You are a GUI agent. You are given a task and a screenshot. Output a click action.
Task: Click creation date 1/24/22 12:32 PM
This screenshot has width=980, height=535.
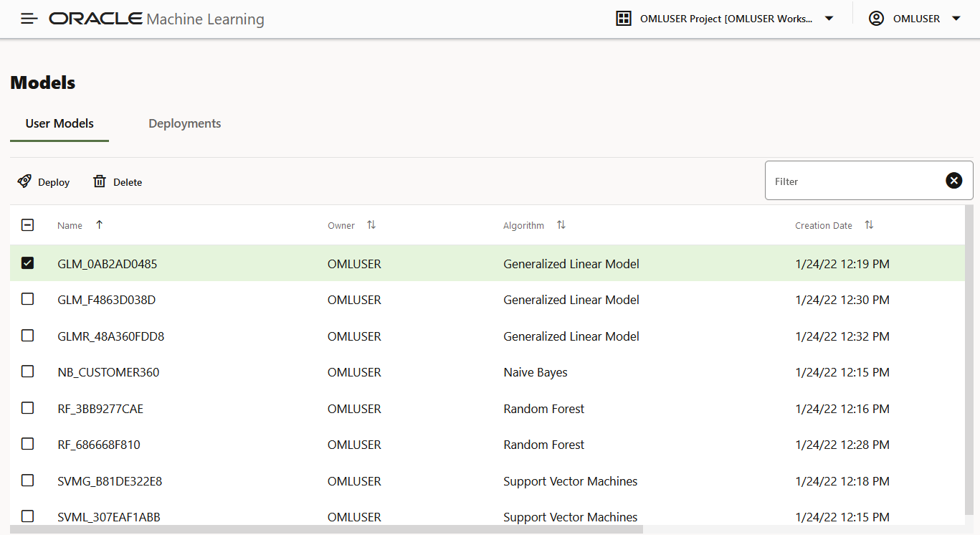[x=842, y=336]
